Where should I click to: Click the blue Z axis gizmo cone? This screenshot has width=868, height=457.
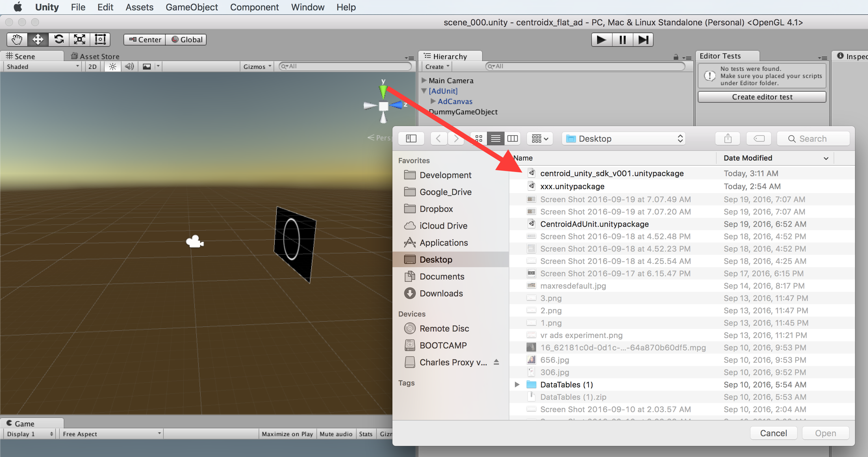point(397,105)
